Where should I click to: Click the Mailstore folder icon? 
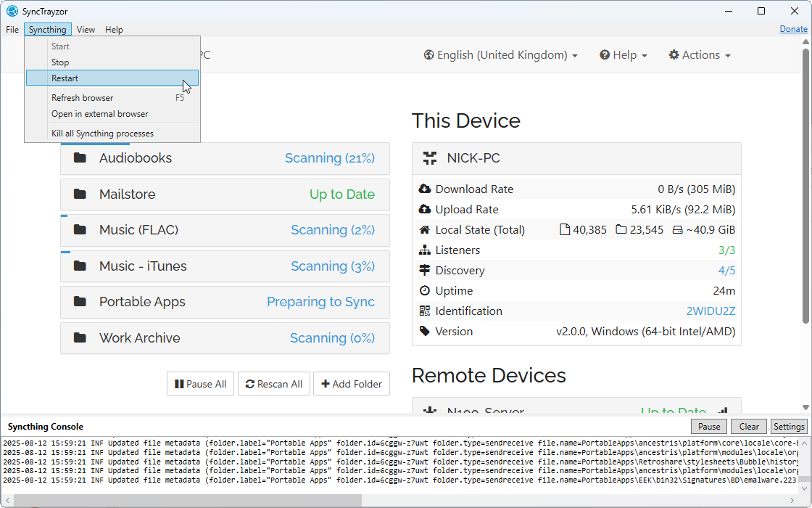(x=80, y=194)
